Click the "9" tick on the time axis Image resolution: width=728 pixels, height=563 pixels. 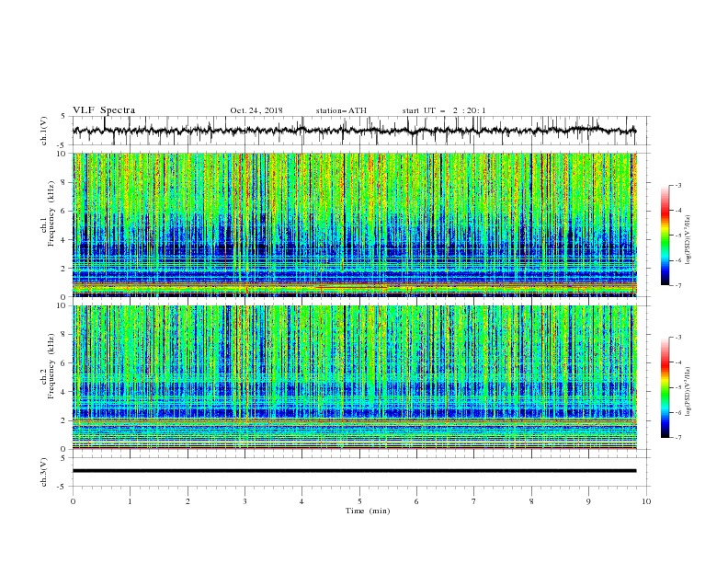(588, 501)
